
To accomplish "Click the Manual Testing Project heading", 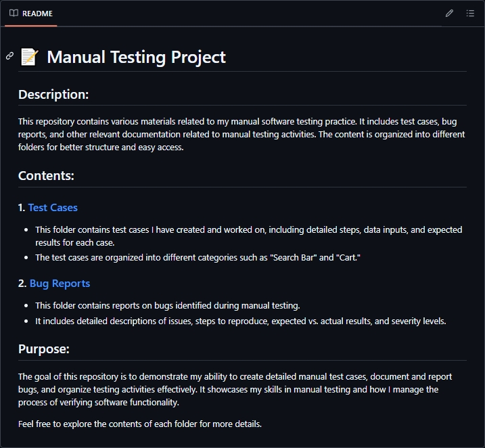I will pos(136,57).
